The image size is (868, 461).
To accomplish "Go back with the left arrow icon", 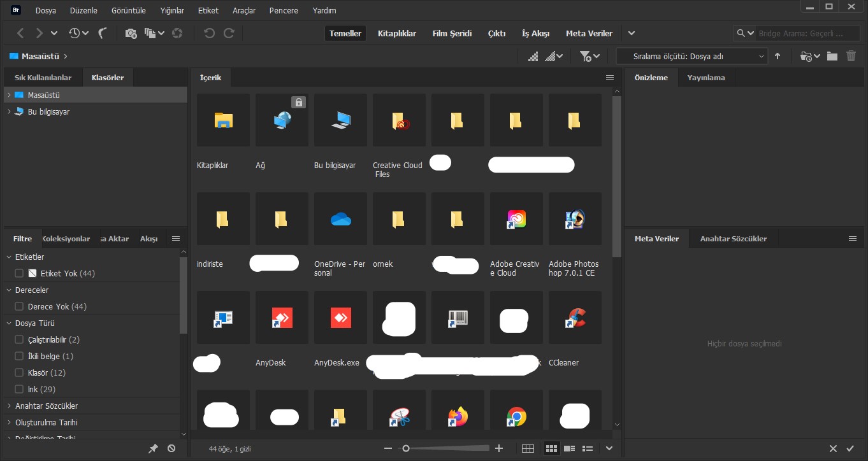I will (21, 33).
